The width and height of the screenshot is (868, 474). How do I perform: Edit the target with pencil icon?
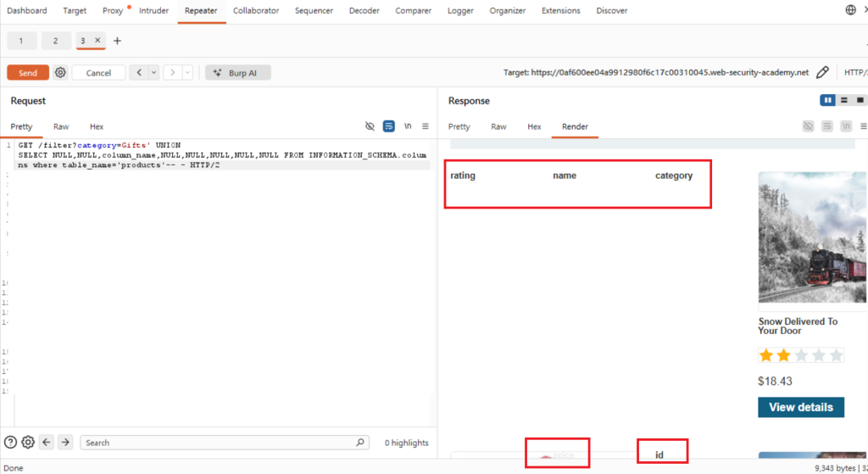pos(822,72)
